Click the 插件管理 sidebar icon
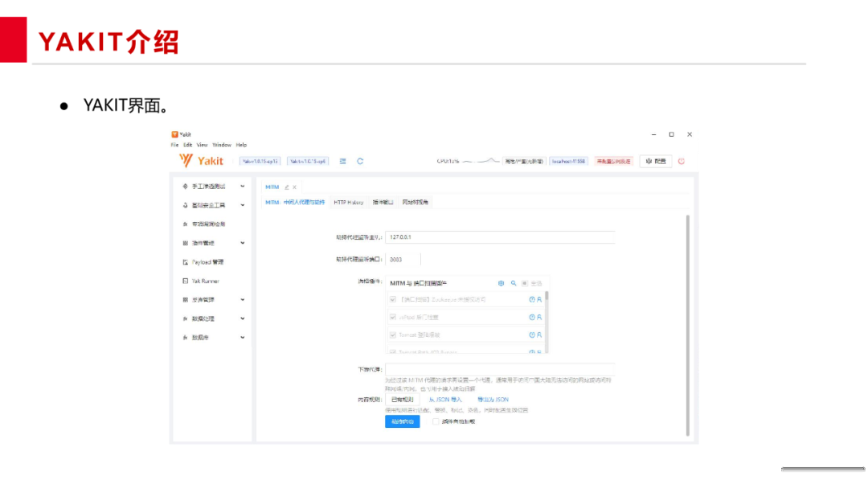 pos(185,243)
